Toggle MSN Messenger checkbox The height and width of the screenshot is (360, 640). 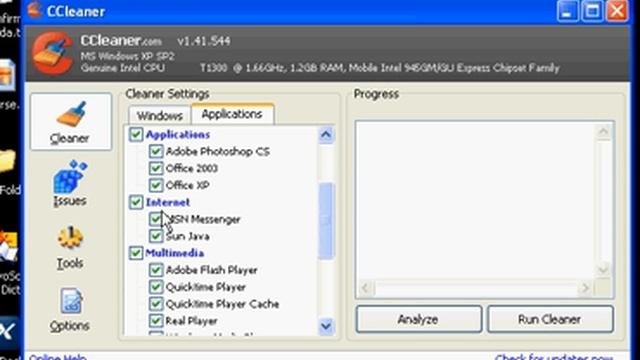click(x=156, y=219)
